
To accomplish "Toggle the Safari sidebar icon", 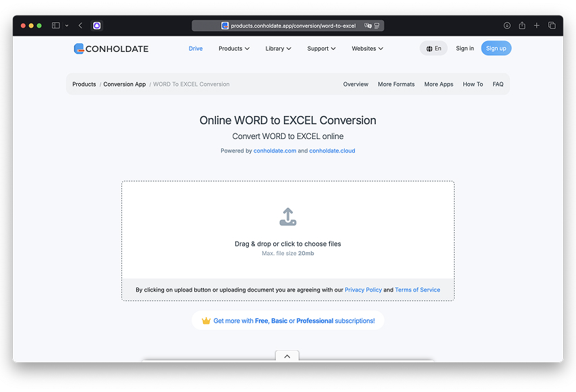I will [56, 26].
